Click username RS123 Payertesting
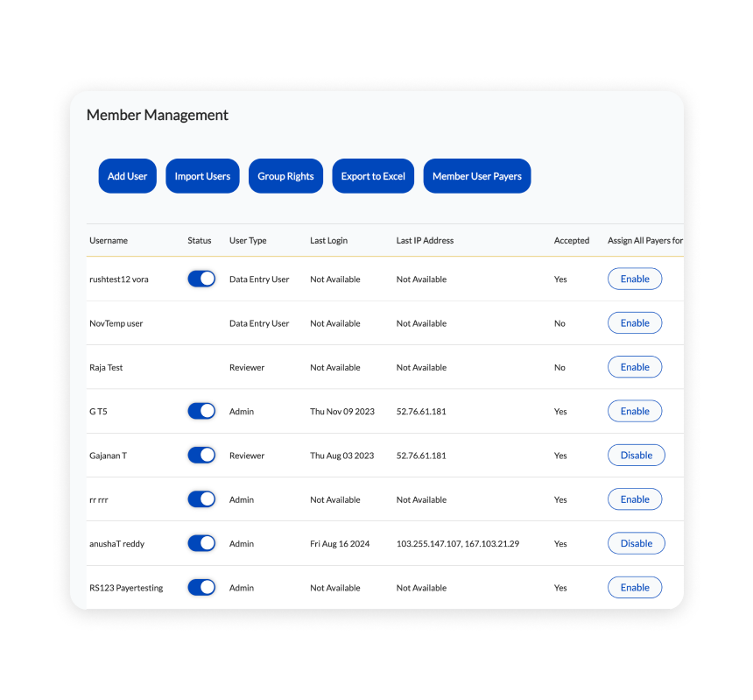This screenshot has width=753, height=700. (126, 588)
